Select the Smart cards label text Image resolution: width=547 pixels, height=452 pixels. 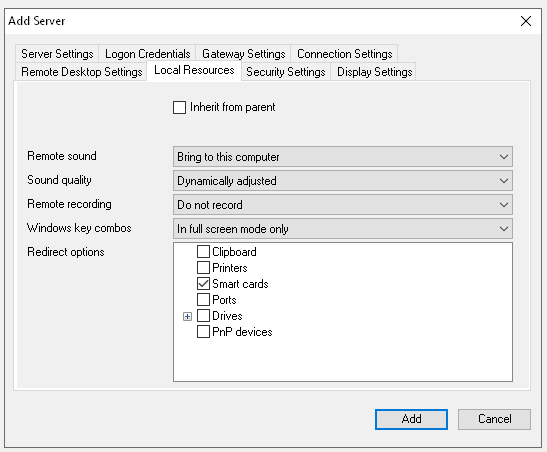pyautogui.click(x=240, y=284)
